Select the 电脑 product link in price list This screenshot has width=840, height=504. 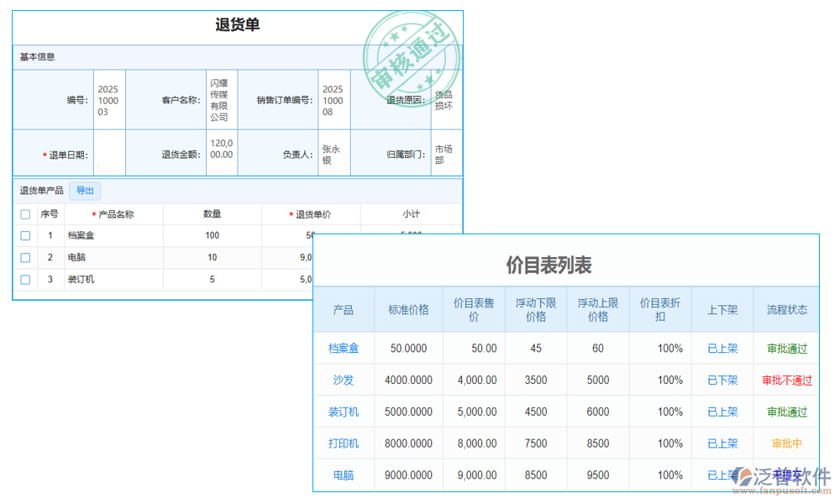pos(343,475)
